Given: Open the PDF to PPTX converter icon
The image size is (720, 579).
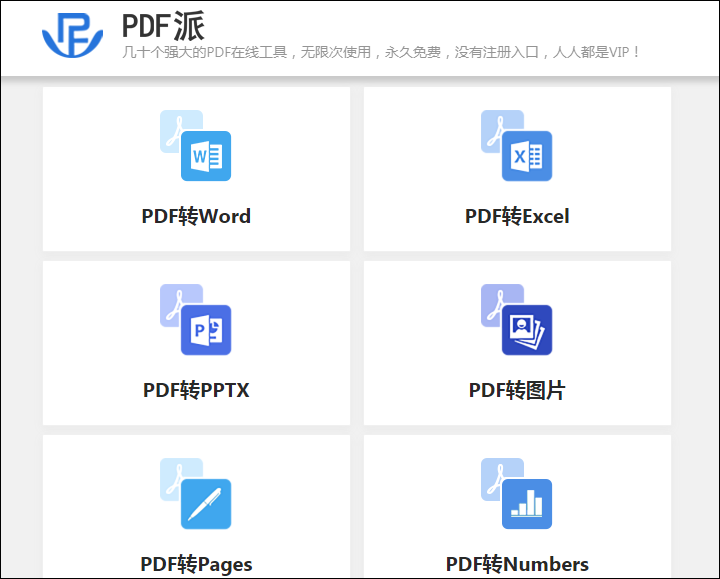Looking at the screenshot, I should click(x=196, y=320).
